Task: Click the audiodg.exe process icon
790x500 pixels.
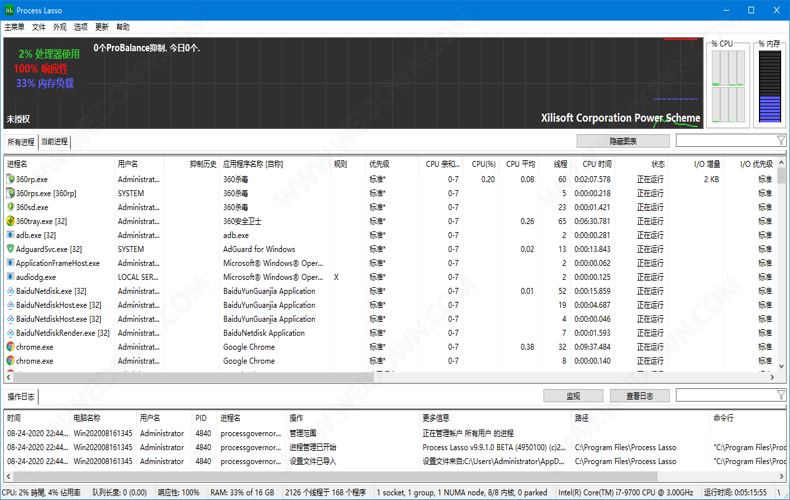Action: pos(11,277)
